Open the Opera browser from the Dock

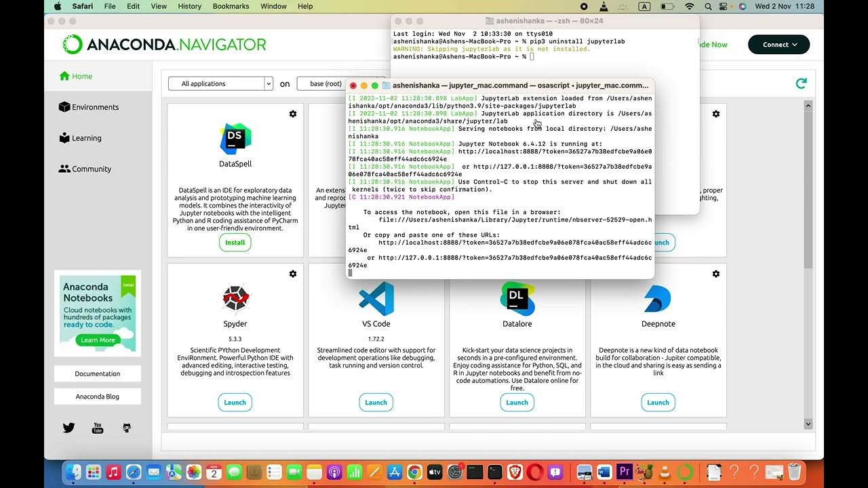535,472
